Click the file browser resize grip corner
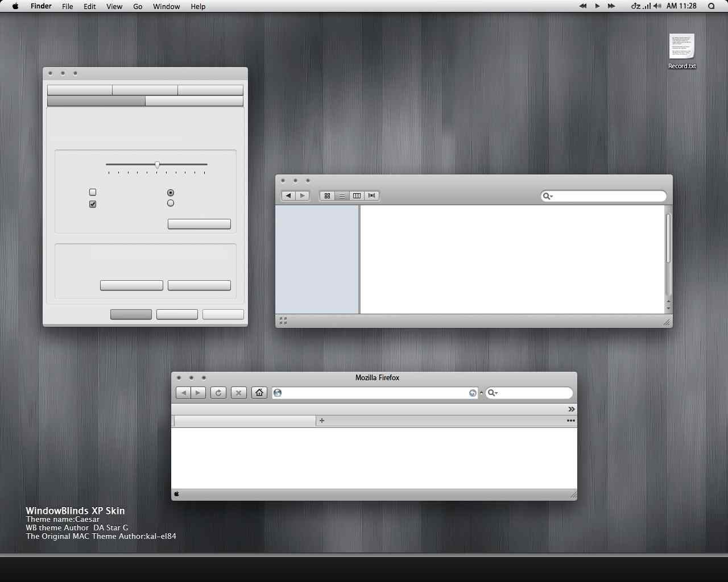The image size is (728, 582). tap(667, 322)
